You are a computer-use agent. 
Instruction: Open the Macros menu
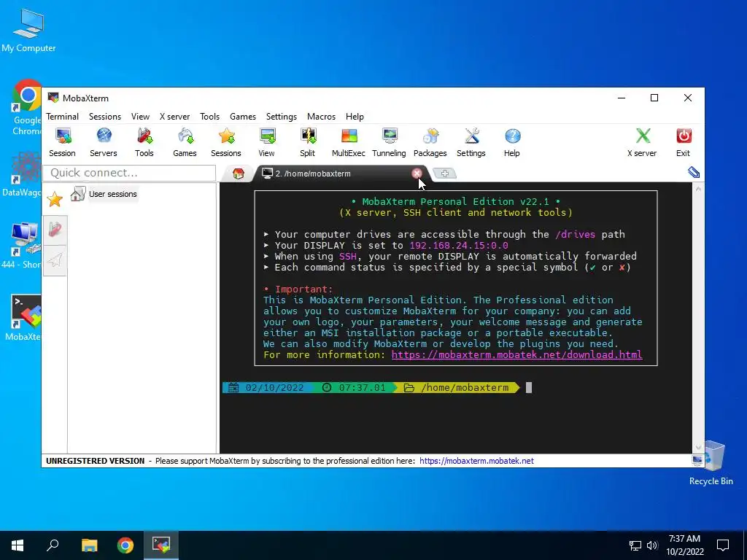click(322, 117)
